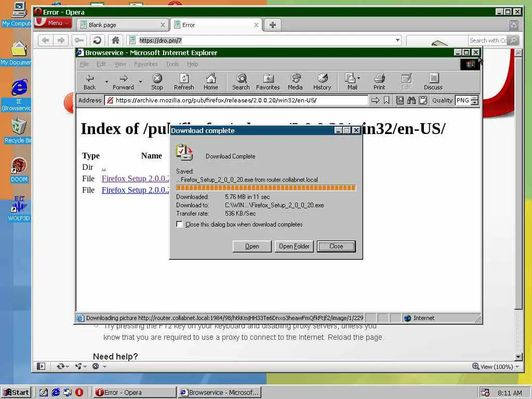
Task: Click Open in the Download complete dialog
Action: pos(252,246)
